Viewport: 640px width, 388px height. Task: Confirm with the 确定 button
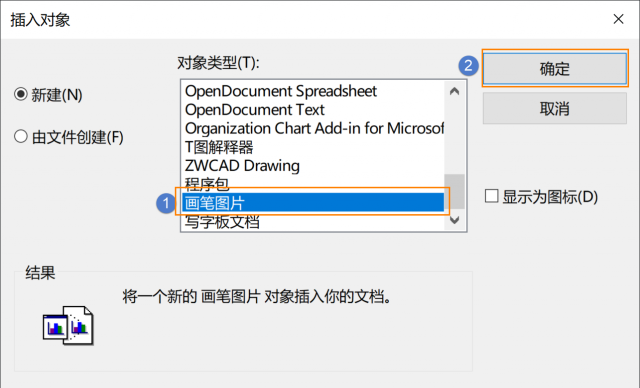click(555, 69)
